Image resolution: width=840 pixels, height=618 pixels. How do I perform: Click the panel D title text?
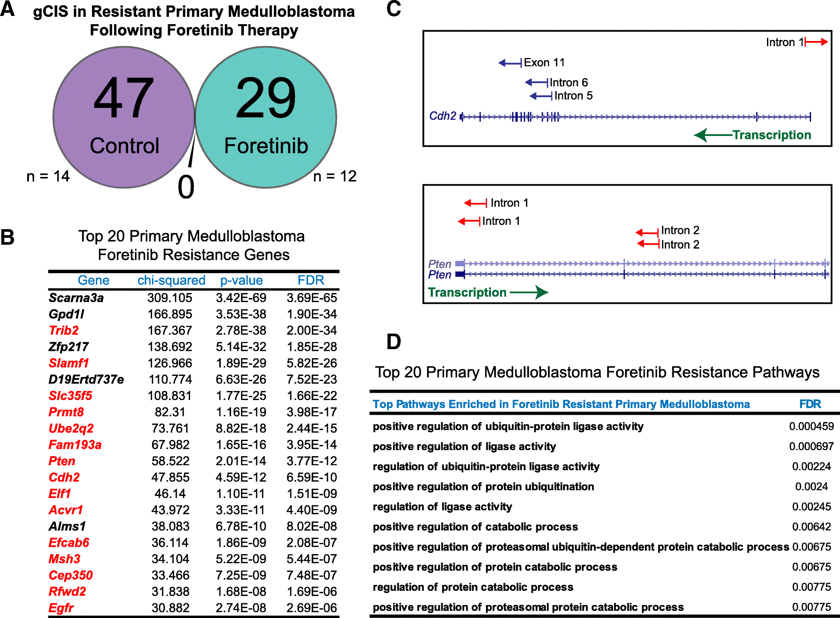(x=597, y=372)
